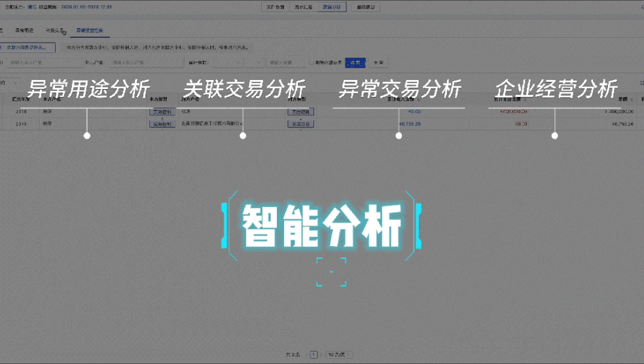Go to the previous page using pagination arrow

point(305,354)
